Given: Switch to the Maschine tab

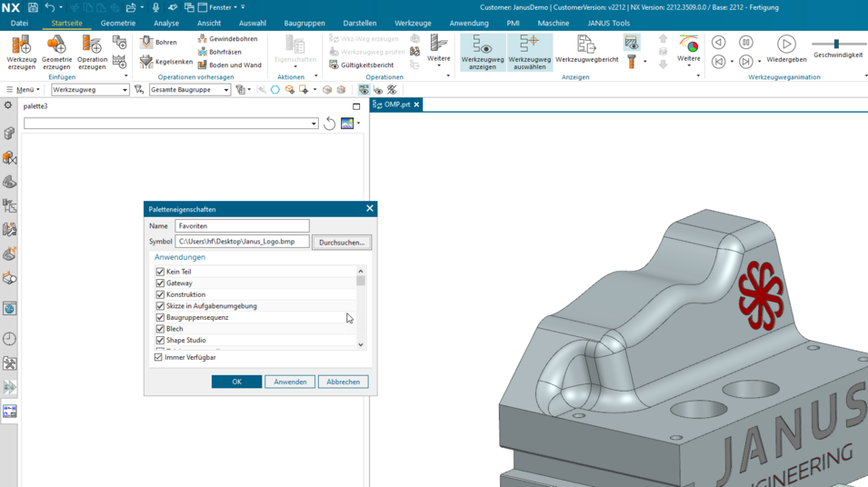Looking at the screenshot, I should click(x=553, y=24).
